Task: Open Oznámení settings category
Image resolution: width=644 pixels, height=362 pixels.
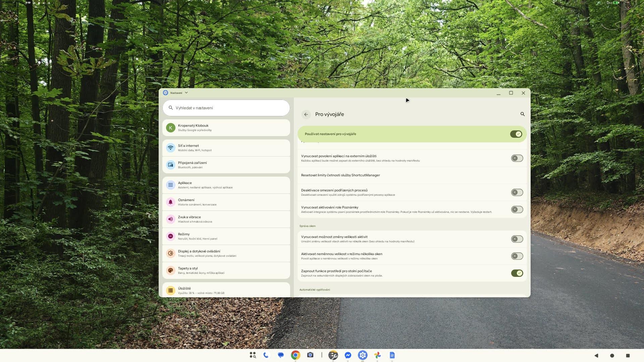Action: (x=226, y=202)
